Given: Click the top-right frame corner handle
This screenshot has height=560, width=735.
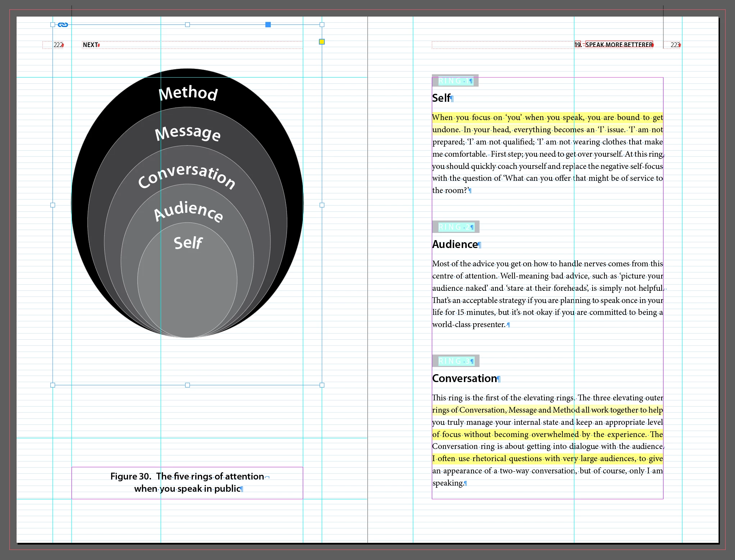Looking at the screenshot, I should (322, 25).
